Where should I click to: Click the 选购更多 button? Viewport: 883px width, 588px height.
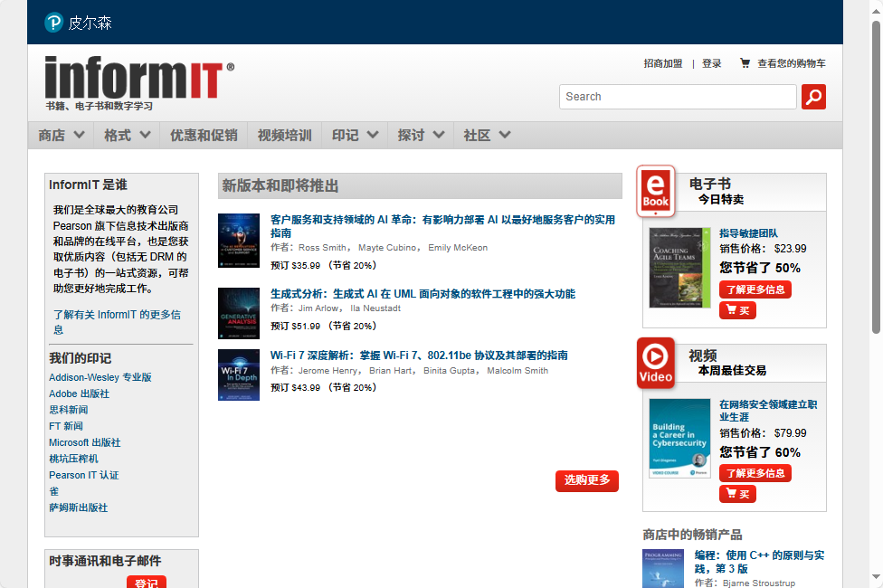(587, 480)
